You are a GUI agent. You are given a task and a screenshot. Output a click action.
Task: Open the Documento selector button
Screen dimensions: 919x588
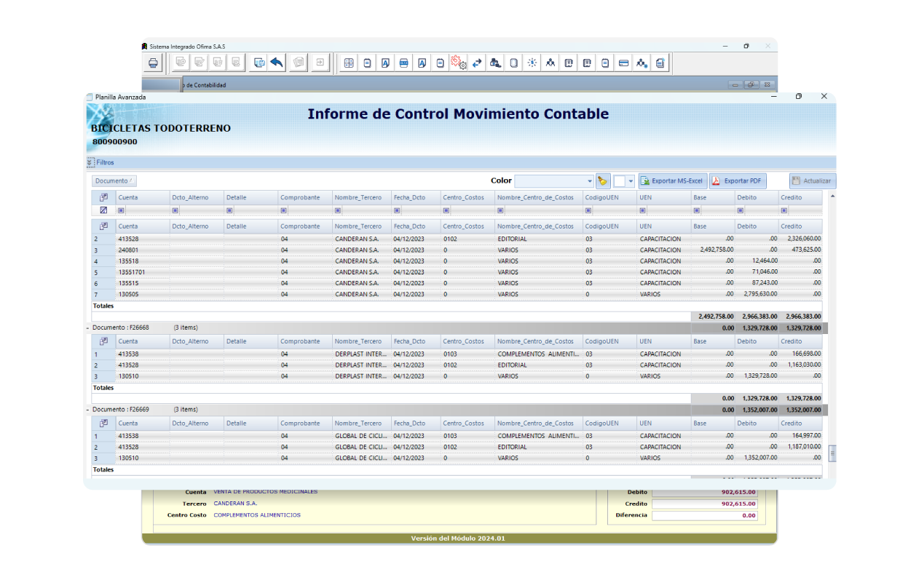(x=114, y=180)
